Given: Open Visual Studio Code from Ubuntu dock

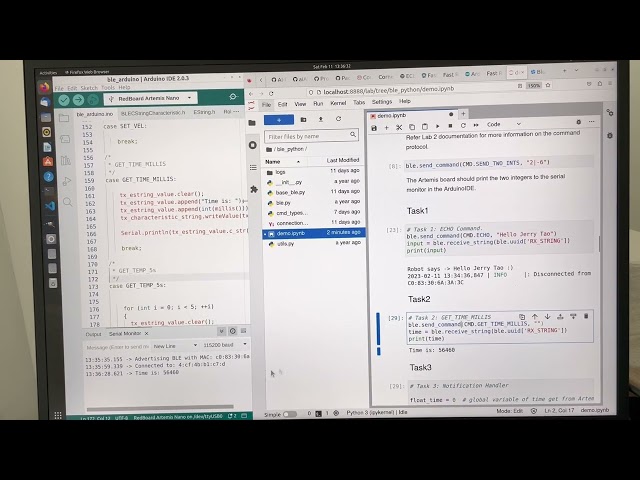Looking at the screenshot, I should tap(50, 206).
